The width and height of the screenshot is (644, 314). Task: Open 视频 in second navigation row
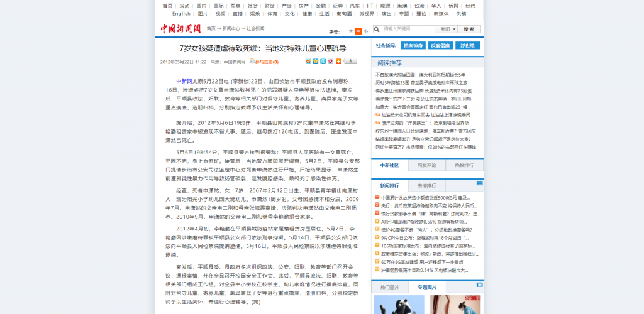click(220, 14)
